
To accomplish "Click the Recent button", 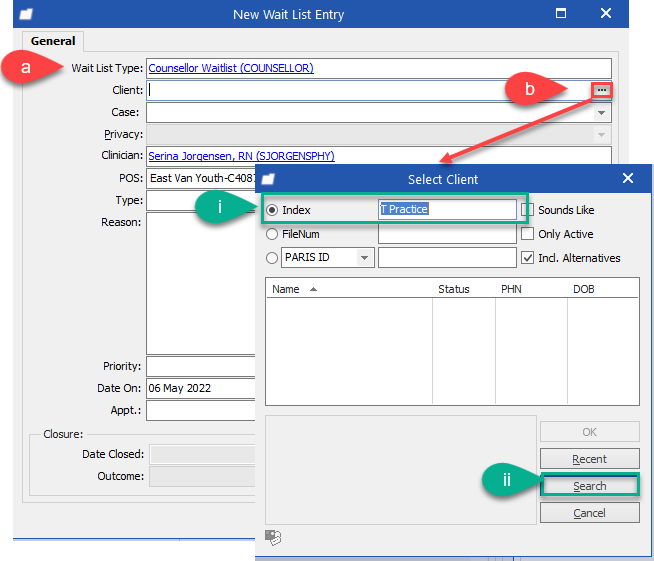I will point(589,459).
